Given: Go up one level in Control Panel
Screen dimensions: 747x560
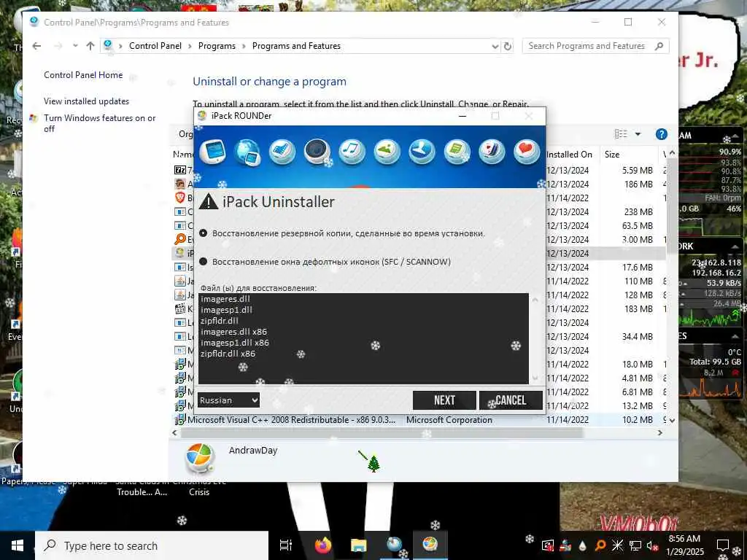Looking at the screenshot, I should tap(90, 46).
